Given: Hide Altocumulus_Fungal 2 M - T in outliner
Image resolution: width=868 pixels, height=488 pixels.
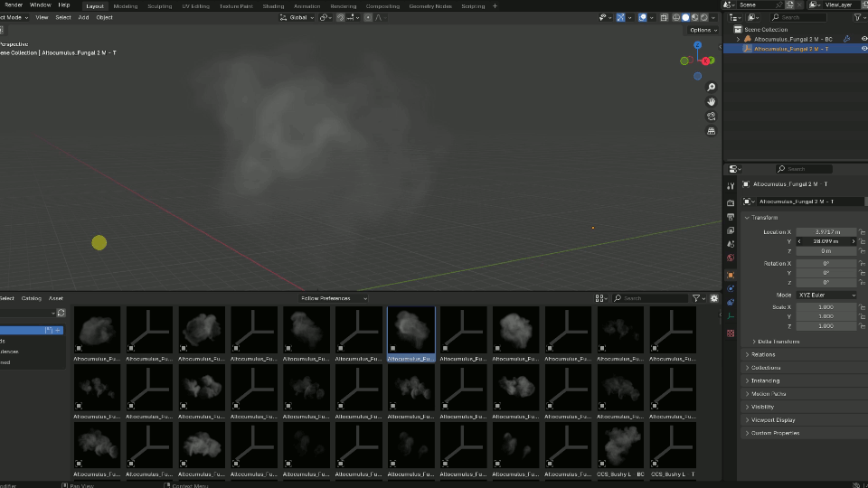Looking at the screenshot, I should pos(863,49).
